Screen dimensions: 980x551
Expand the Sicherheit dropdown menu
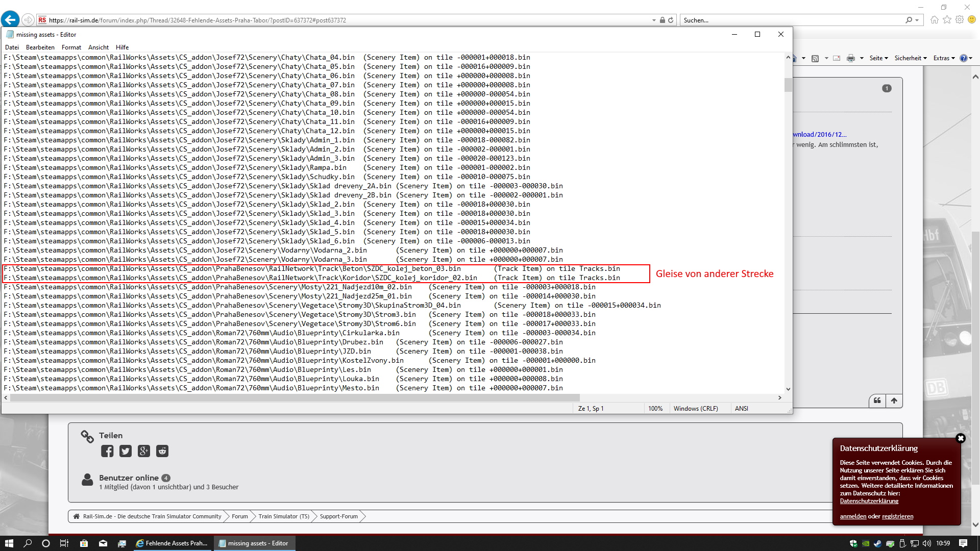pos(911,58)
